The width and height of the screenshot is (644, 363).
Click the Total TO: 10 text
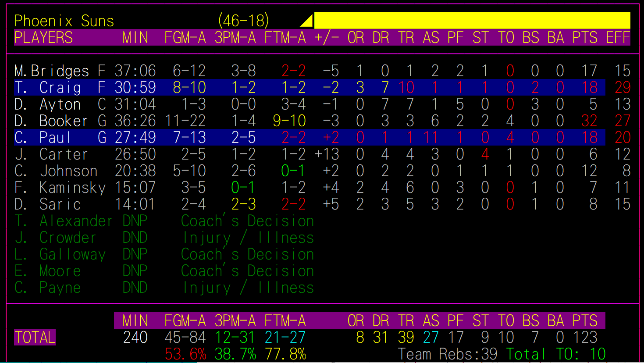point(556,354)
